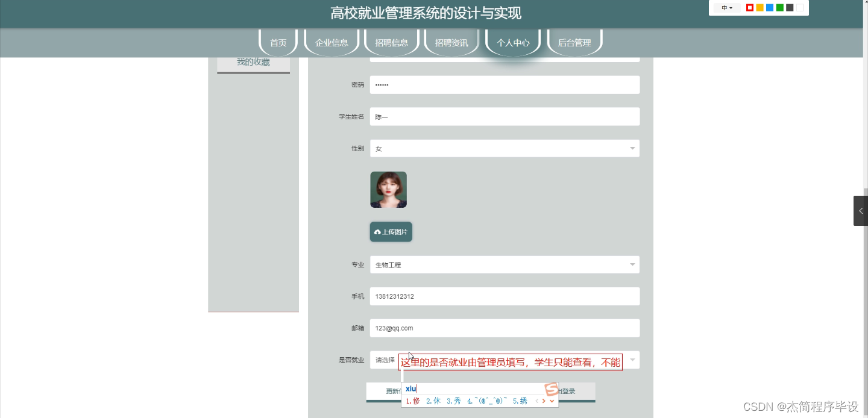Click the 退出登录 logout link
This screenshot has width=868, height=418.
(568, 390)
